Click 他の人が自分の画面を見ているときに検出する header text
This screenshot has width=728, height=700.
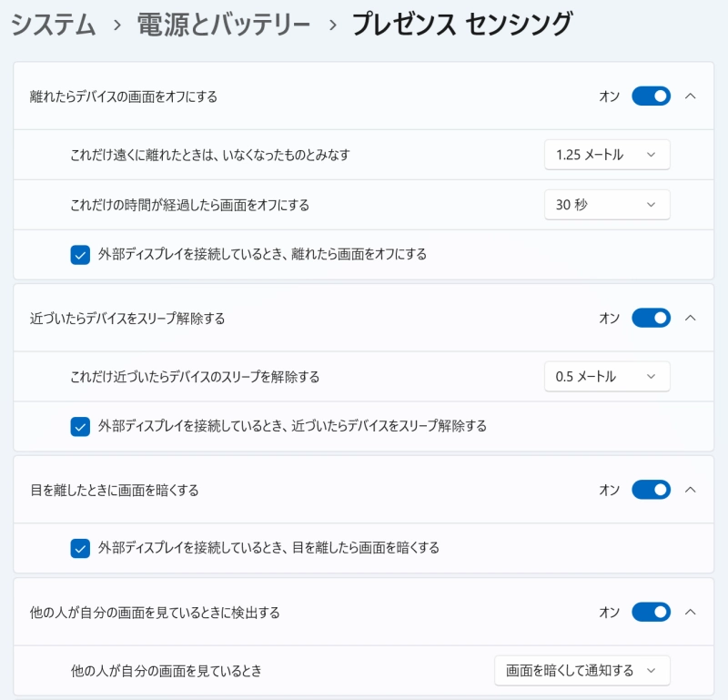155,613
